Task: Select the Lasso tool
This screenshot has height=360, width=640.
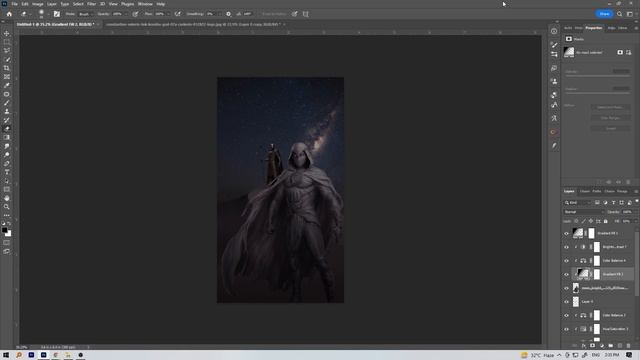Action: point(7,51)
